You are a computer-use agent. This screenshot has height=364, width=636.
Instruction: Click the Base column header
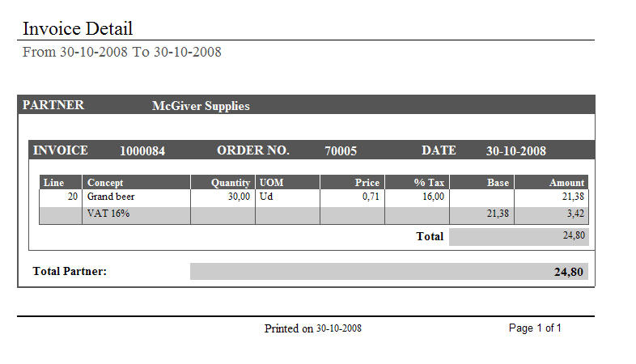tap(498, 183)
